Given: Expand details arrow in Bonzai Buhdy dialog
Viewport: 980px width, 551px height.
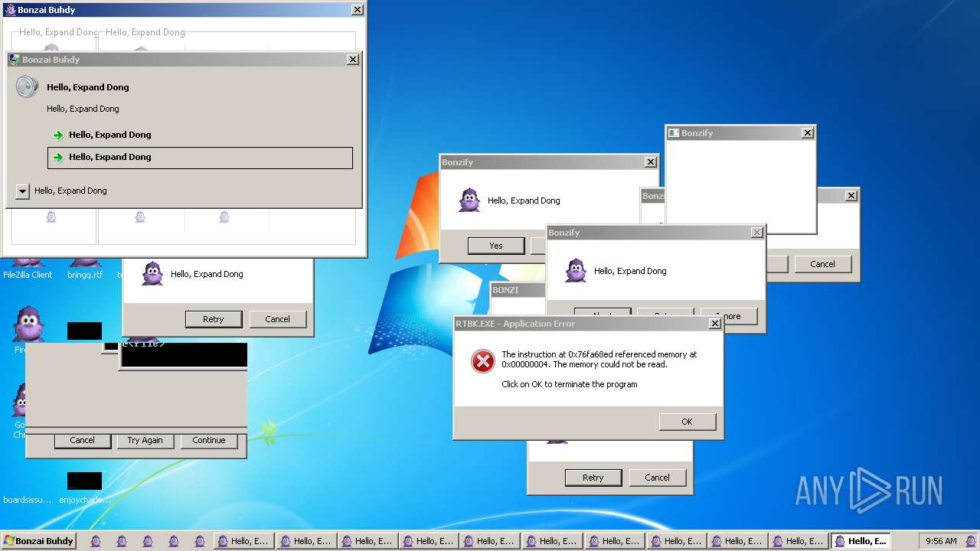Looking at the screenshot, I should coord(23,191).
